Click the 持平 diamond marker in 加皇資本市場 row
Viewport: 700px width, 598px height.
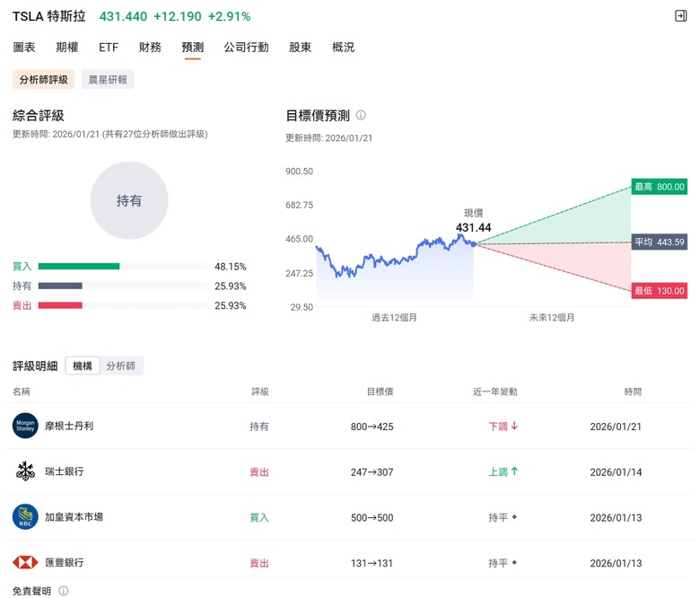(x=515, y=516)
